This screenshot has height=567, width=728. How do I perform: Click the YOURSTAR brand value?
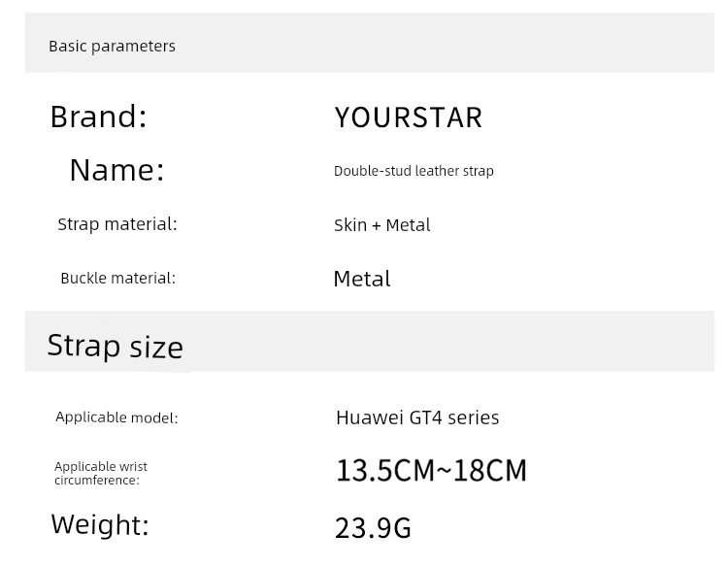(409, 117)
